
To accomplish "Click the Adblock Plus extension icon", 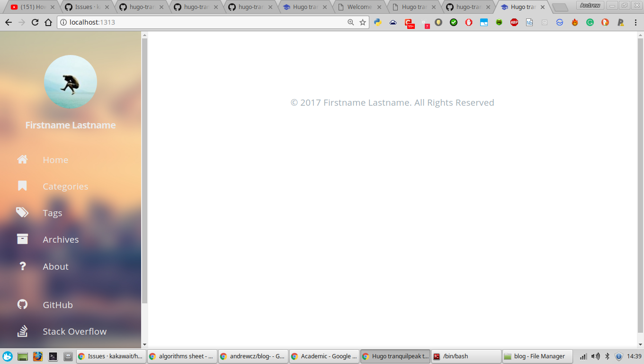I will pyautogui.click(x=514, y=22).
